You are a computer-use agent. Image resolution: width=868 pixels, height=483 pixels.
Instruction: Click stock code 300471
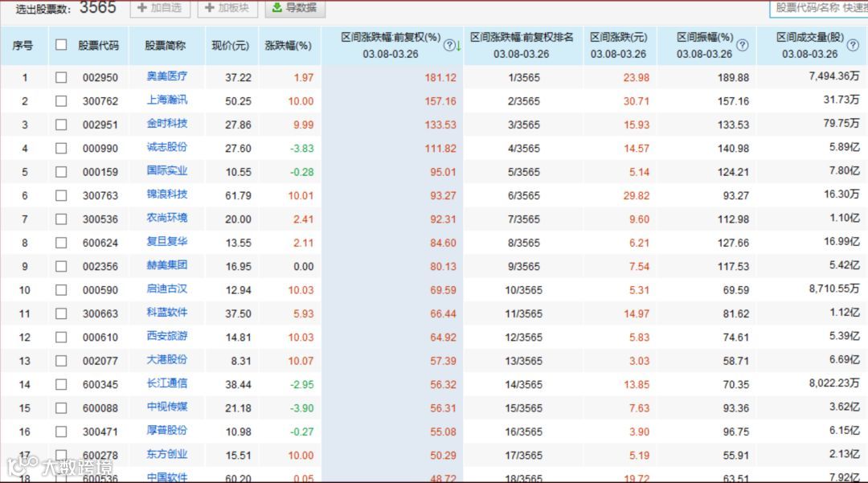pos(100,432)
